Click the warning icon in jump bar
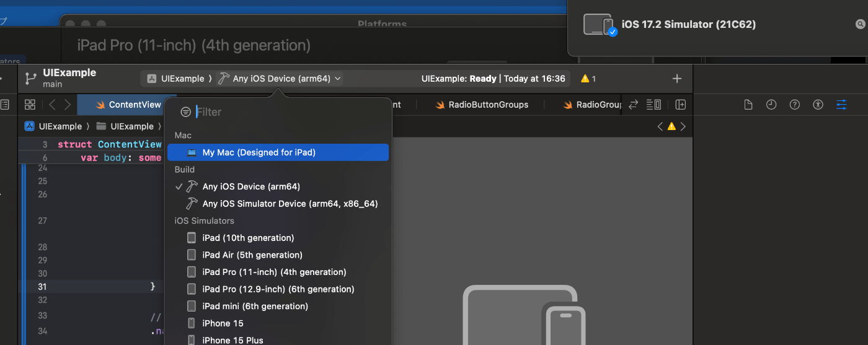This screenshot has height=345, width=868. tap(671, 126)
